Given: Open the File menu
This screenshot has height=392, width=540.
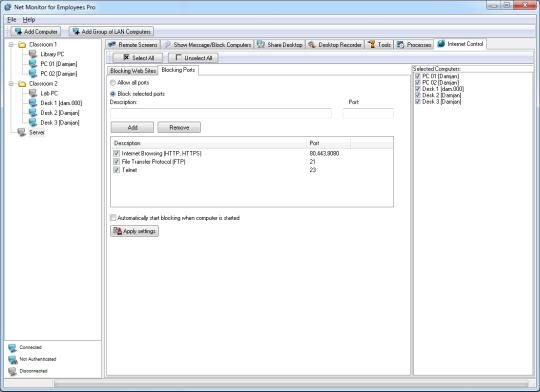Looking at the screenshot, I should (12, 20).
